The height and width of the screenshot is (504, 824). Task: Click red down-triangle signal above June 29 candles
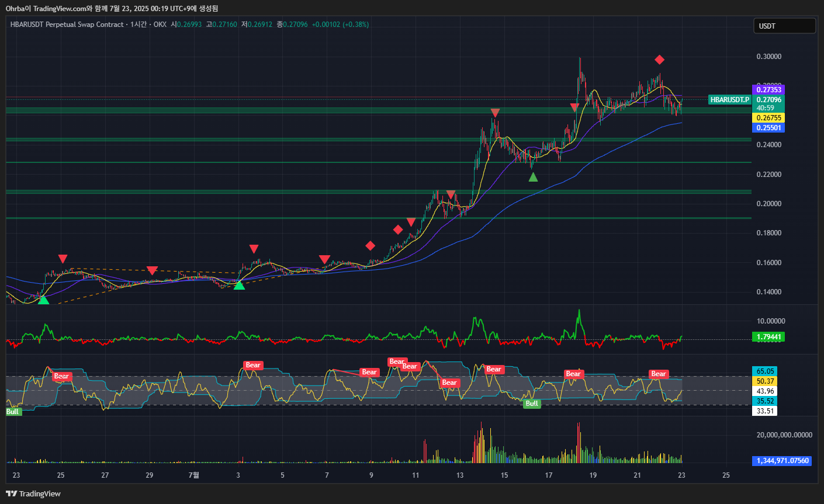(x=152, y=270)
